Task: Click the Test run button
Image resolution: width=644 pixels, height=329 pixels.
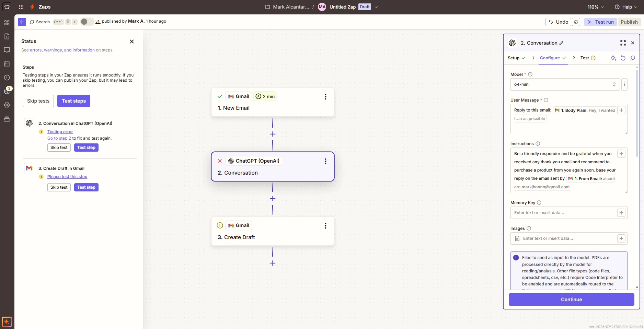Action: point(601,22)
